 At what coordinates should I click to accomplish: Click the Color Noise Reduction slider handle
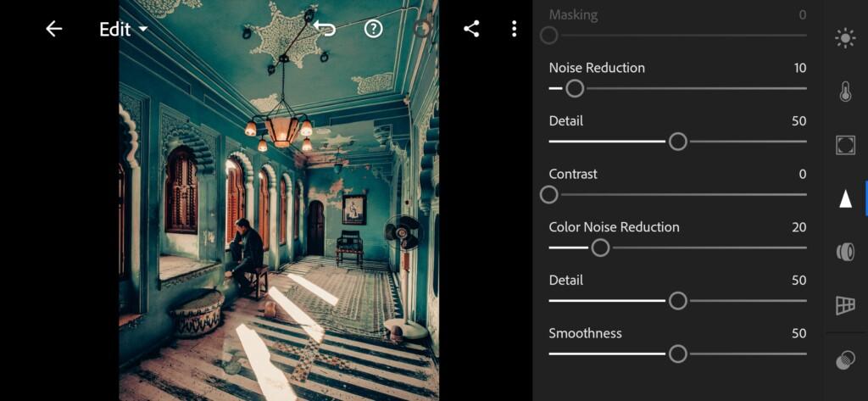click(600, 248)
